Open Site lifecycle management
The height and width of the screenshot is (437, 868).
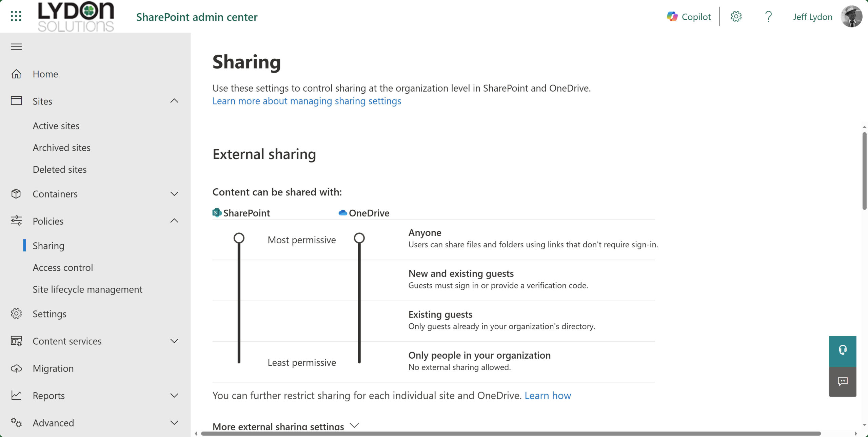tap(87, 289)
